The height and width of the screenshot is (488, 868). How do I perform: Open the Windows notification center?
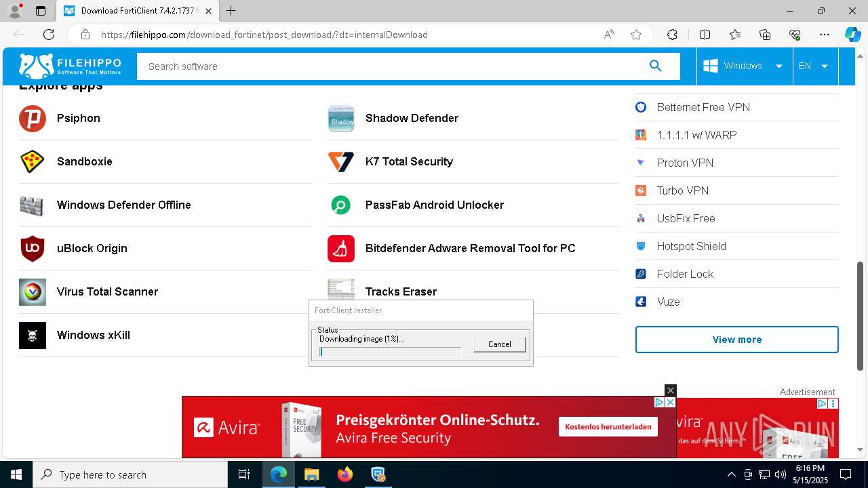point(846,474)
